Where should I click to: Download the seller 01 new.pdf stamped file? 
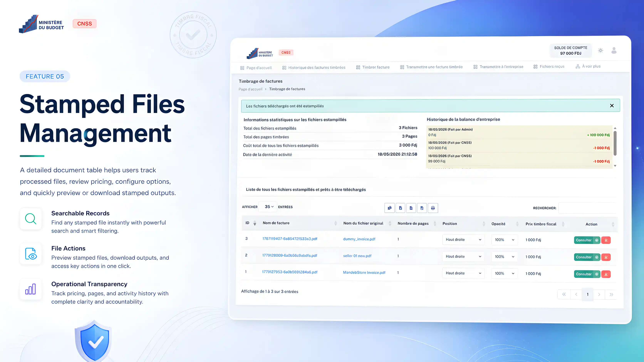click(606, 257)
